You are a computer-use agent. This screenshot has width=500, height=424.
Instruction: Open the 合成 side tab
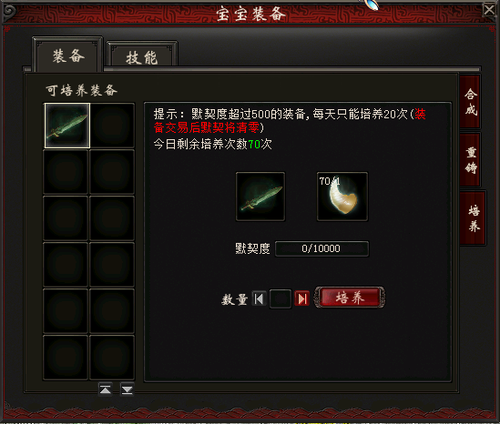(x=470, y=102)
